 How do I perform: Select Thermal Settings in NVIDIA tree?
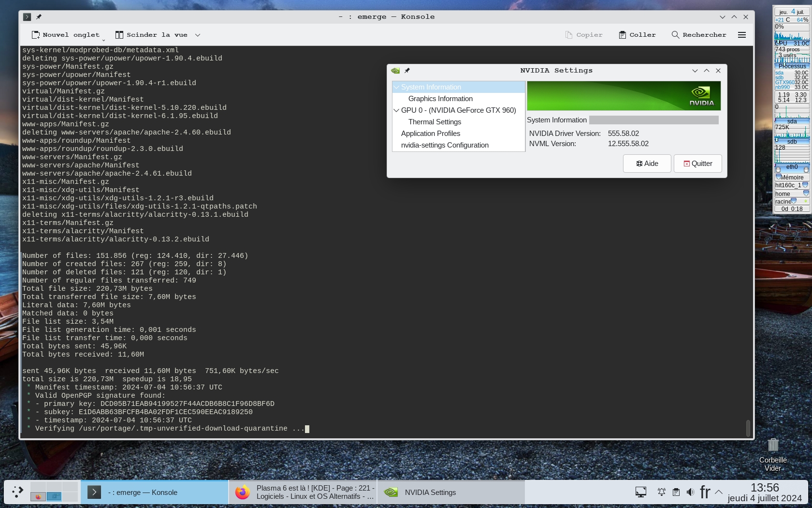click(435, 122)
